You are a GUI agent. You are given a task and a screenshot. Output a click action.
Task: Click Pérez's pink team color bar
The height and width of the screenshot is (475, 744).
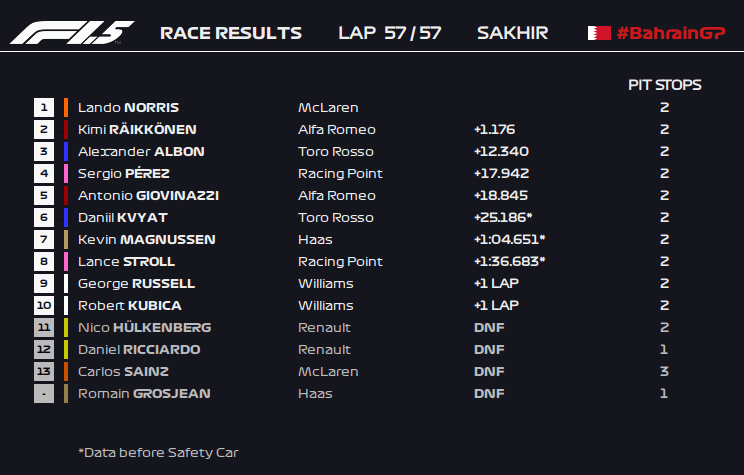65,173
